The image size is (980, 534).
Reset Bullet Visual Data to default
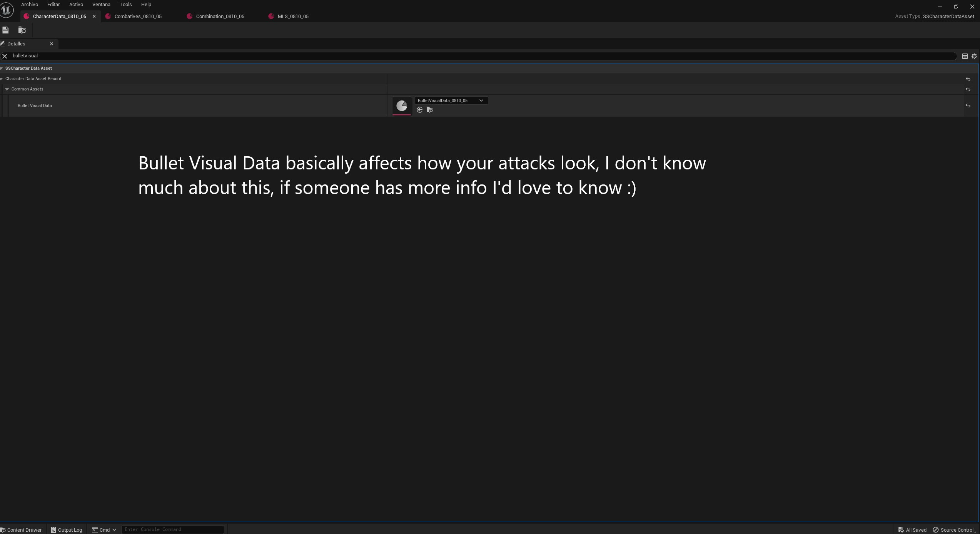pos(968,105)
